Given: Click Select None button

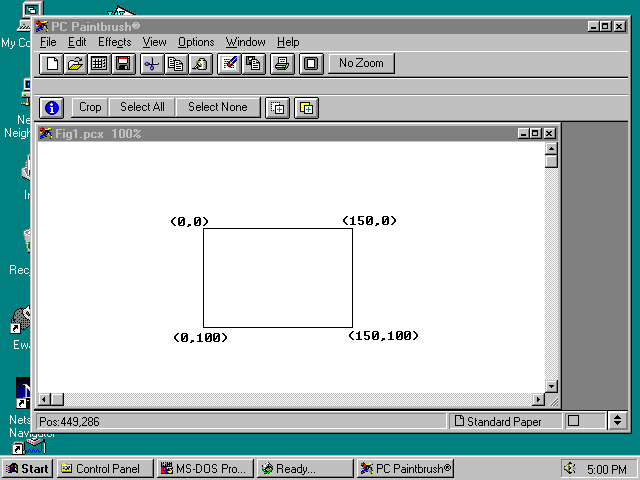Looking at the screenshot, I should (218, 107).
